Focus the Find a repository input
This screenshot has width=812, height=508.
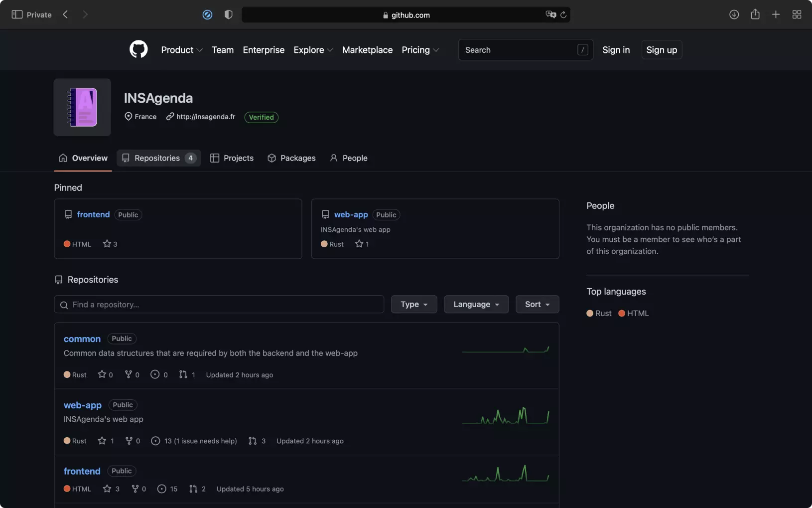[x=219, y=304]
